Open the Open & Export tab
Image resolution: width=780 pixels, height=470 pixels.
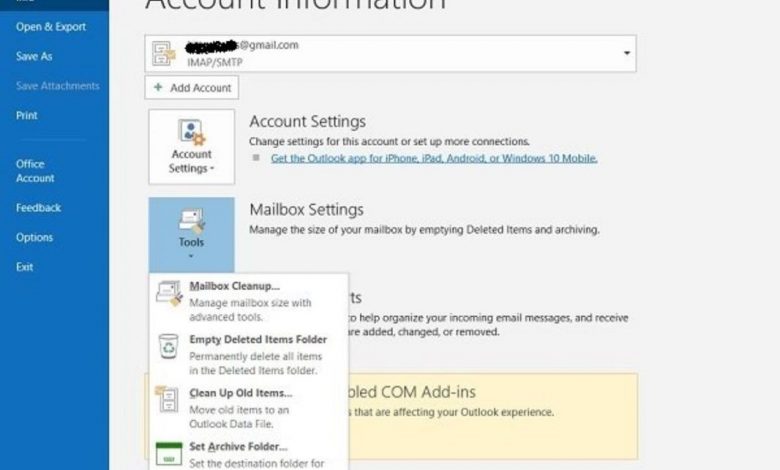click(50, 27)
